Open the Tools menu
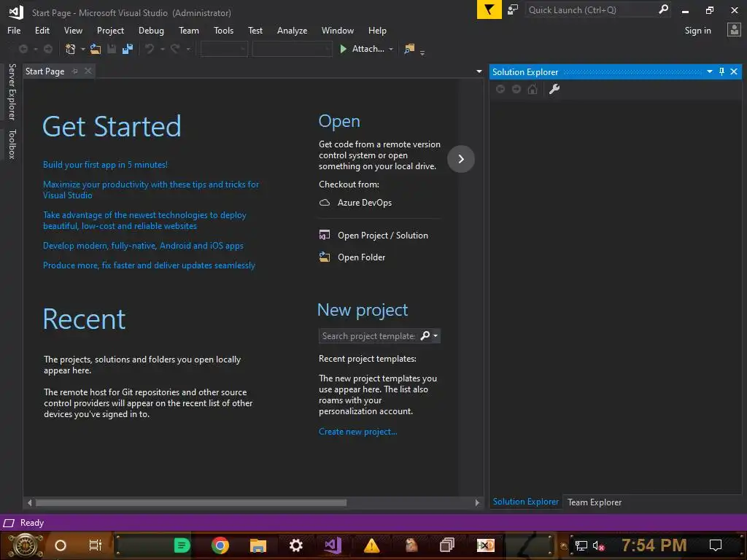This screenshot has height=560, width=747. pos(223,30)
